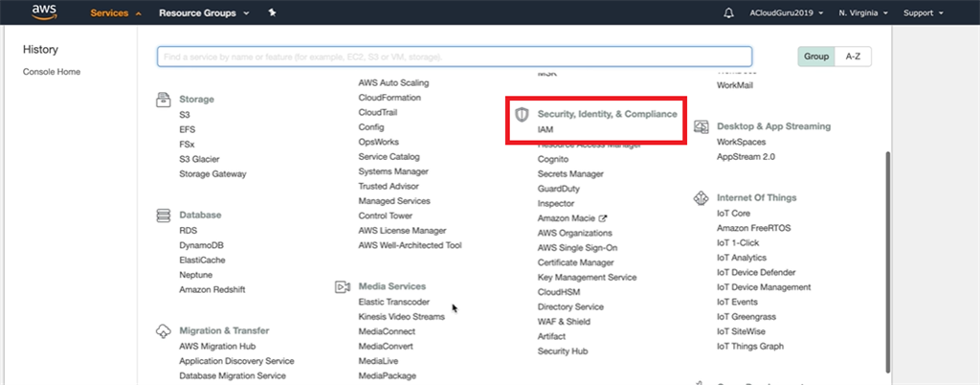This screenshot has width=980, height=385.
Task: Open the notifications bell
Action: click(x=729, y=13)
